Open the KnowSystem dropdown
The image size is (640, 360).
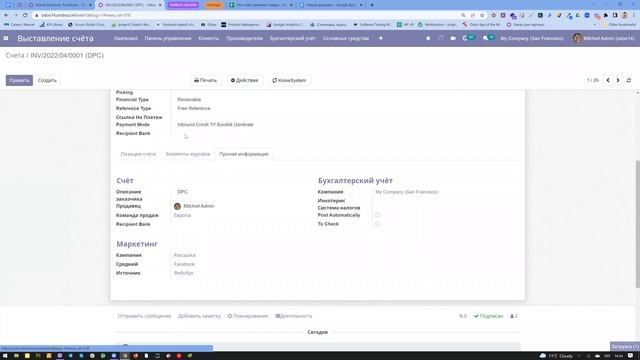(x=289, y=80)
